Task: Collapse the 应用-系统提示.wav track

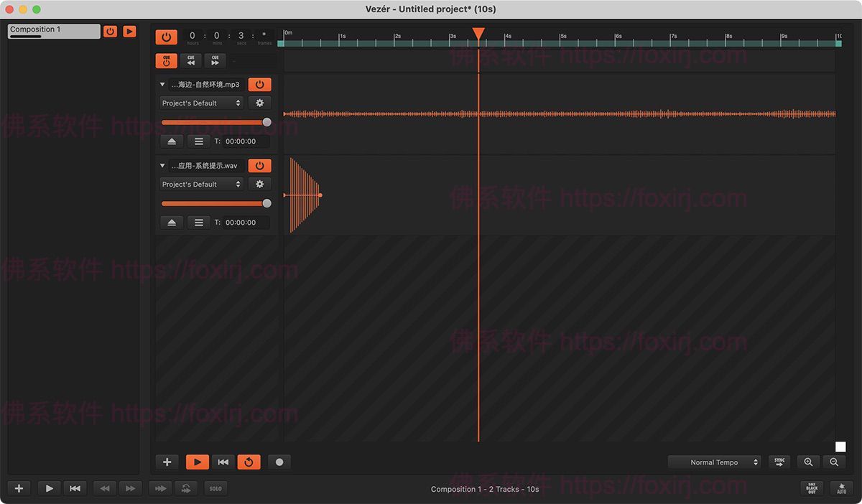Action: pos(162,166)
